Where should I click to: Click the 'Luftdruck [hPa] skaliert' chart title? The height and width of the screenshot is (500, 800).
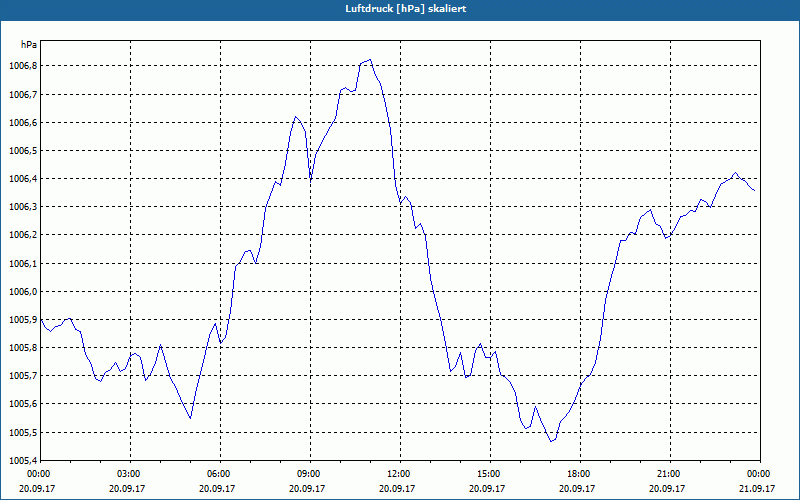(406, 9)
